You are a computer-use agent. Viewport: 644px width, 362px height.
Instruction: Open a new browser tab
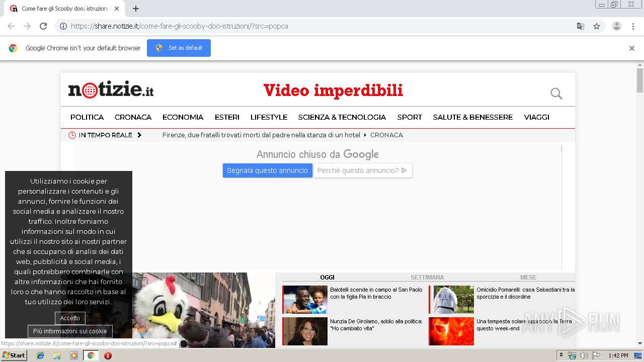pyautogui.click(x=136, y=9)
